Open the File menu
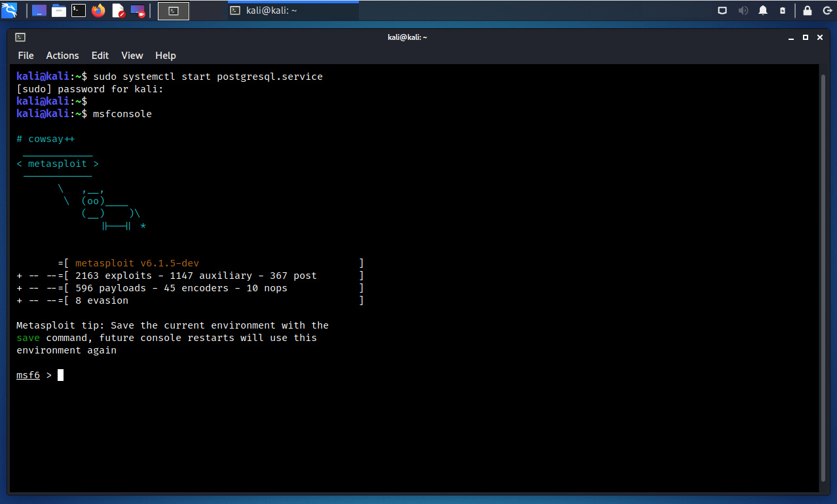 (x=26, y=56)
